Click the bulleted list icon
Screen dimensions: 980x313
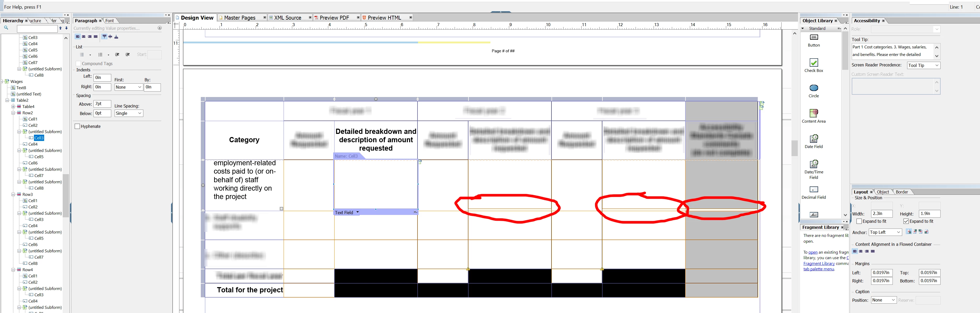[x=82, y=55]
